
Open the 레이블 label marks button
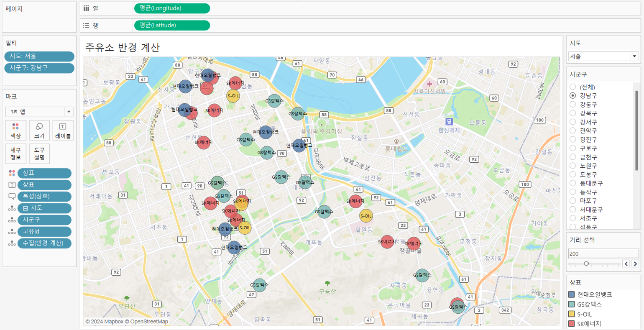click(63, 130)
